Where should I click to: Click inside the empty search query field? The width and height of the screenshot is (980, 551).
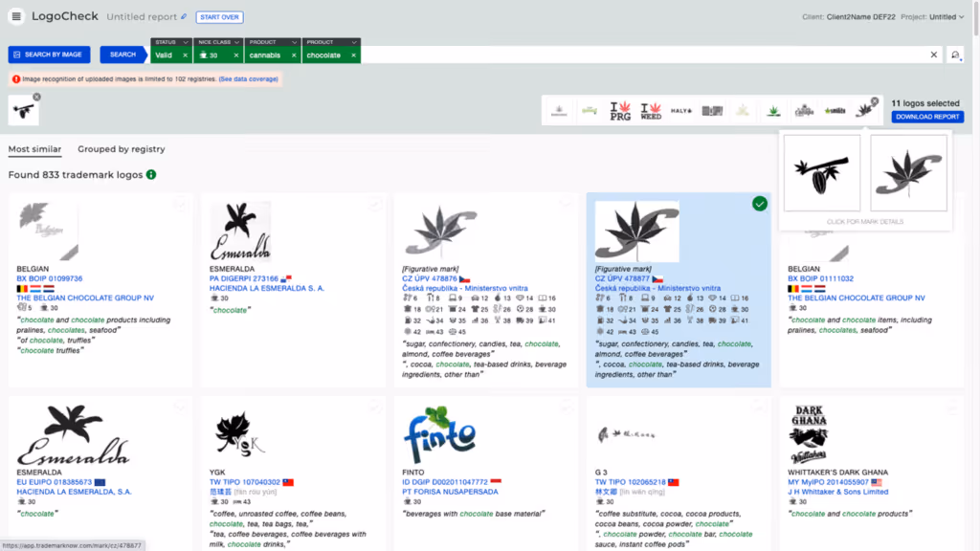(x=644, y=55)
